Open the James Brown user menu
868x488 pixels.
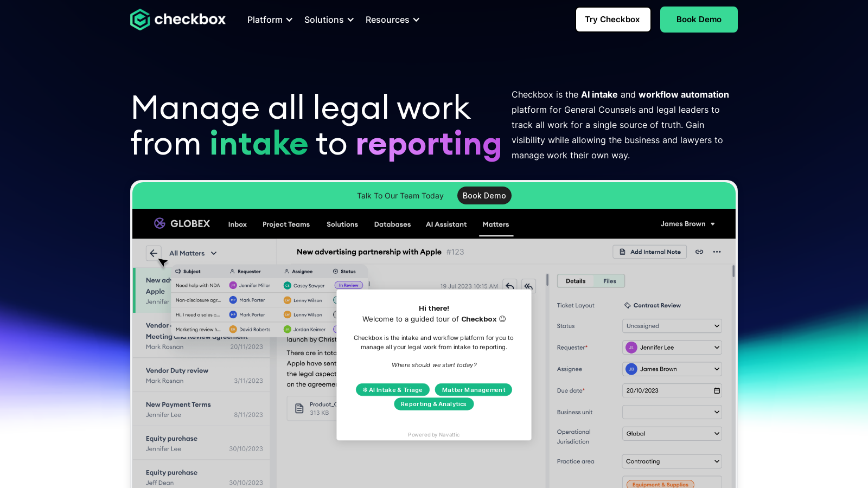687,224
